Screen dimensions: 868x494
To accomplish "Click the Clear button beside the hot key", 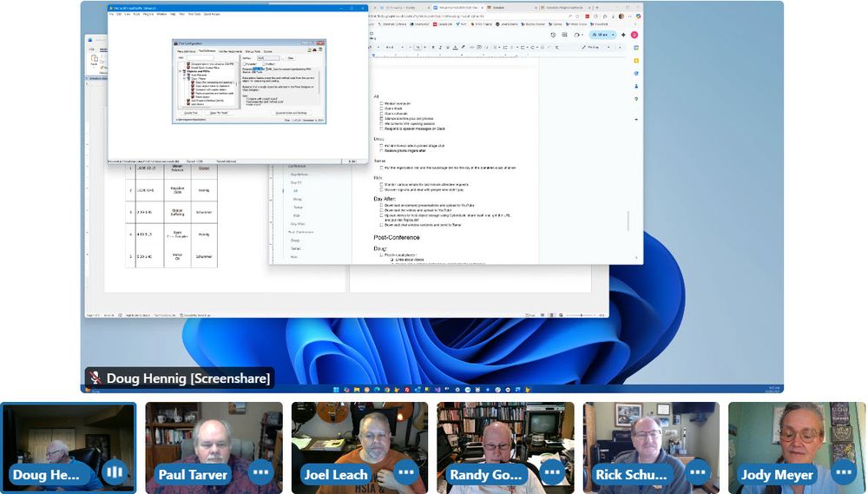I will 291,58.
